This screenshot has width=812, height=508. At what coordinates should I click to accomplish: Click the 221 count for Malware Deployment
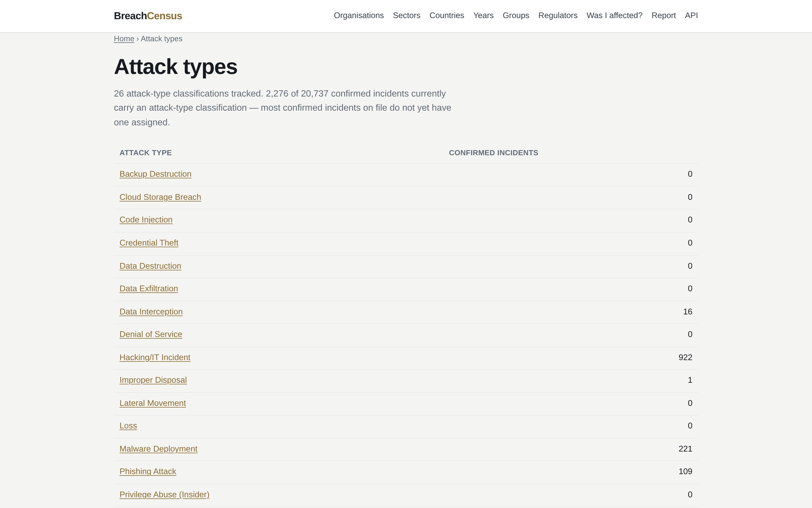685,449
